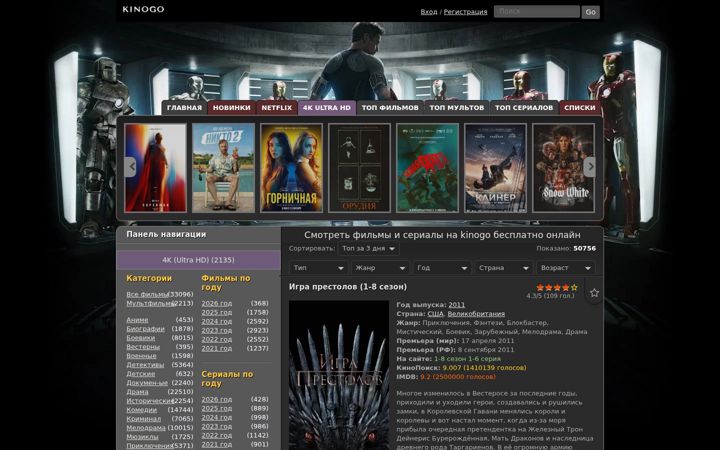720x450 pixels.
Task: Show previous posters in carousel
Action: coord(131,167)
